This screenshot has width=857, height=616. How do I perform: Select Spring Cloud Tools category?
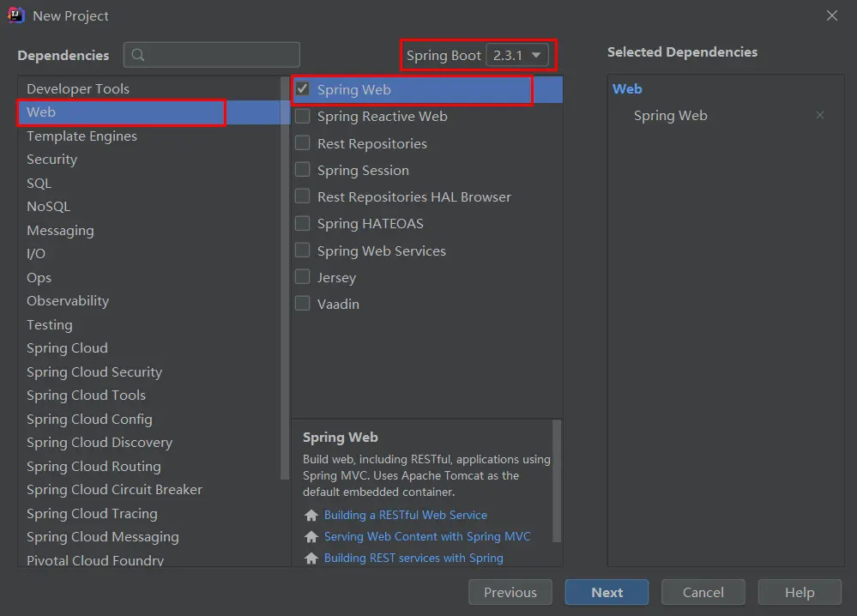(149, 396)
